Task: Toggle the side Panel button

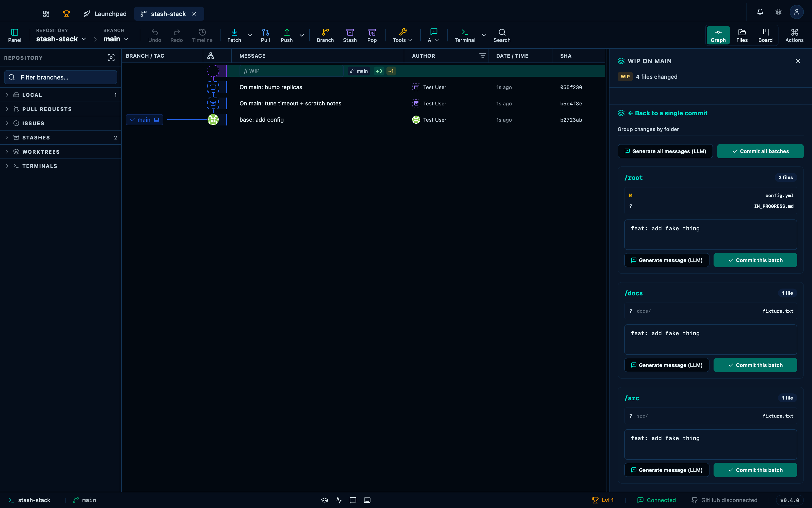Action: coord(15,35)
